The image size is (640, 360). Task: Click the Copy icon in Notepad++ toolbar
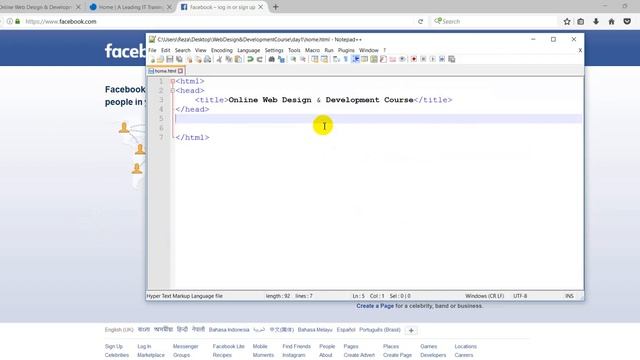[228, 59]
